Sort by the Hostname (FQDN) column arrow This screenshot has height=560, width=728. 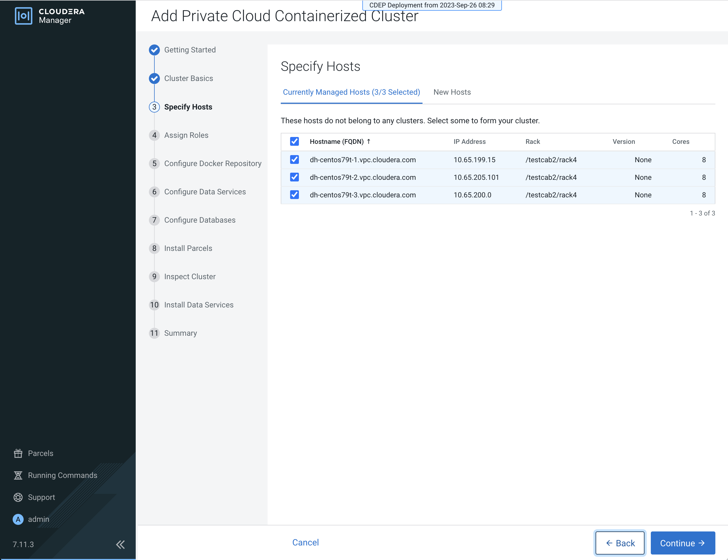tap(369, 142)
